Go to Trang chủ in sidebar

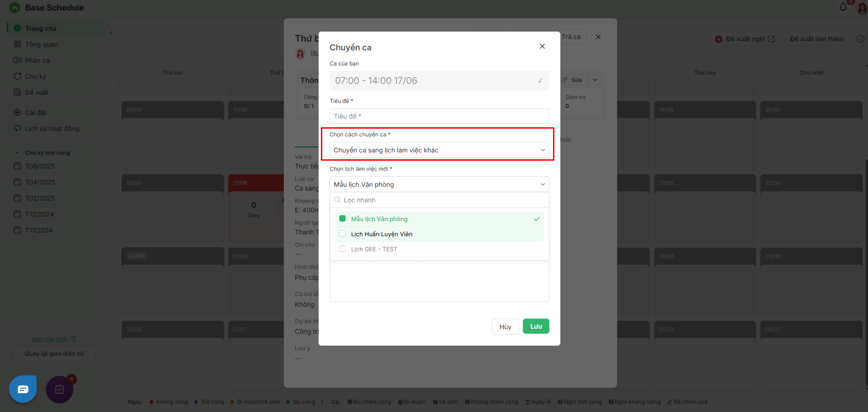click(55, 28)
